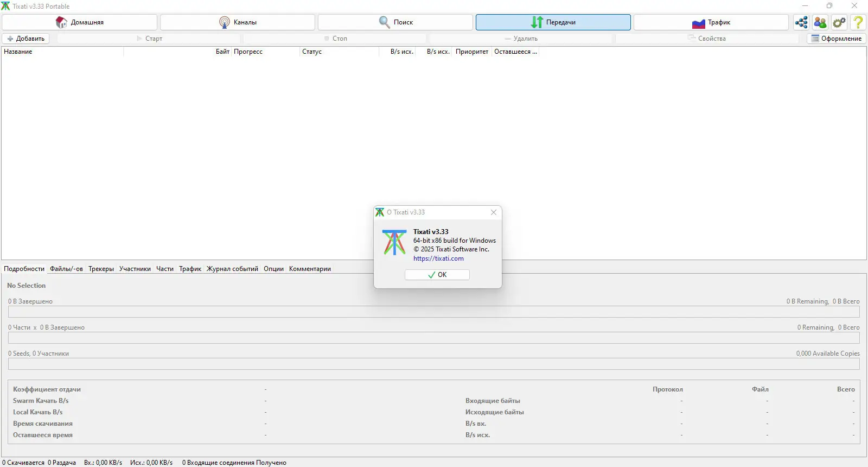
Task: Open the users/friends icon in toolbar
Action: click(820, 22)
